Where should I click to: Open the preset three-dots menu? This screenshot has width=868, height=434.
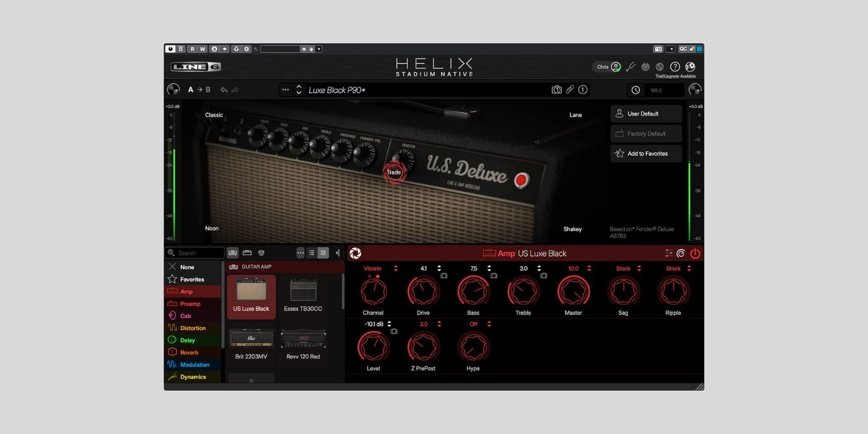pos(285,90)
